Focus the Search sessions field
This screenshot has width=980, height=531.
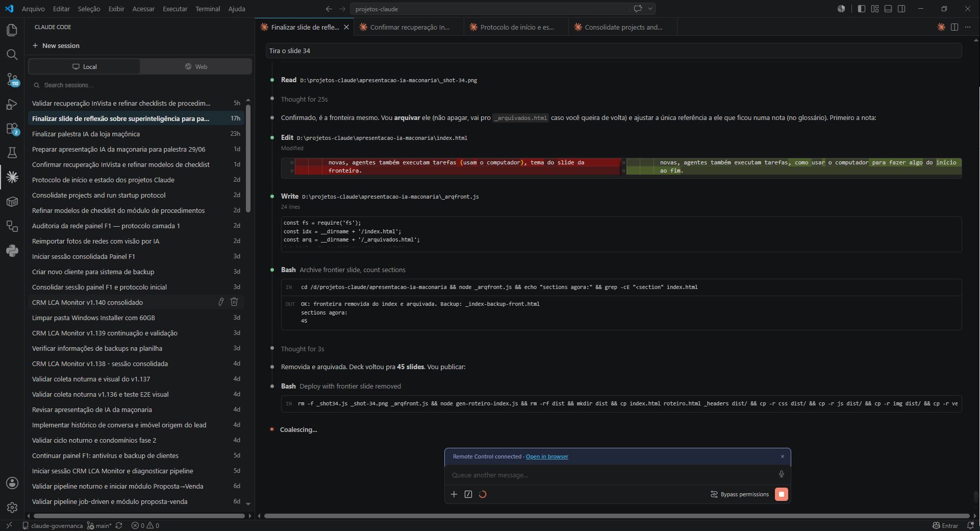[x=140, y=85]
